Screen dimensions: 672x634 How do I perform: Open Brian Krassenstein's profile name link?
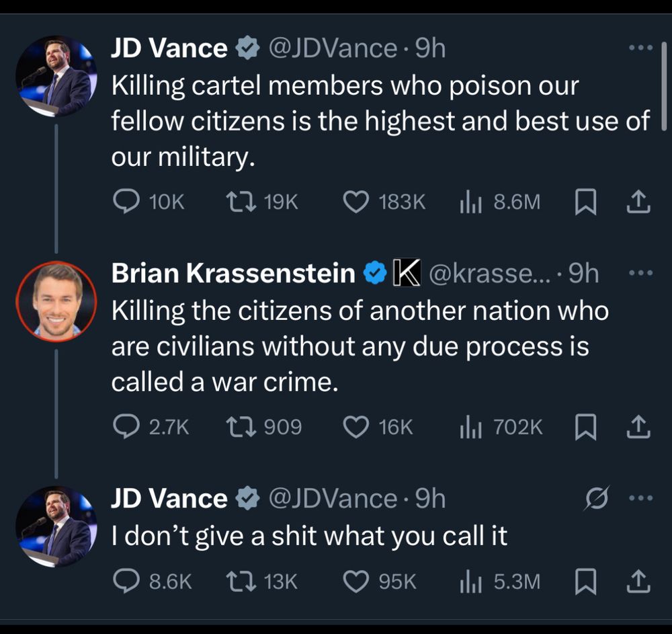233,274
